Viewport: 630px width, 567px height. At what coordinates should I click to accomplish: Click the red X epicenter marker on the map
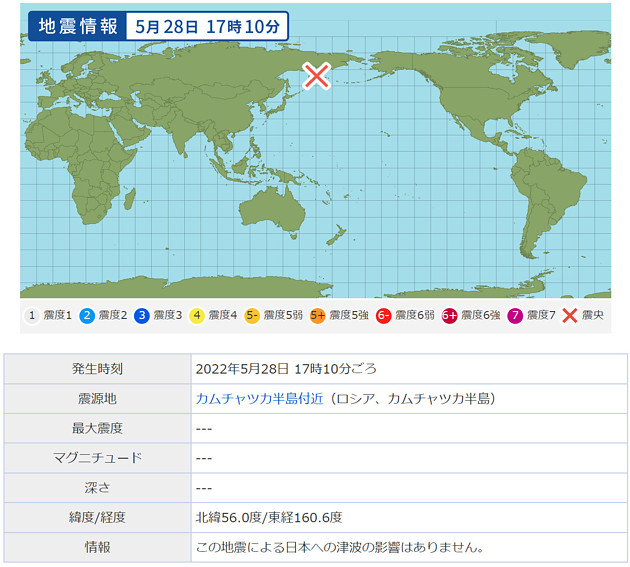(317, 75)
